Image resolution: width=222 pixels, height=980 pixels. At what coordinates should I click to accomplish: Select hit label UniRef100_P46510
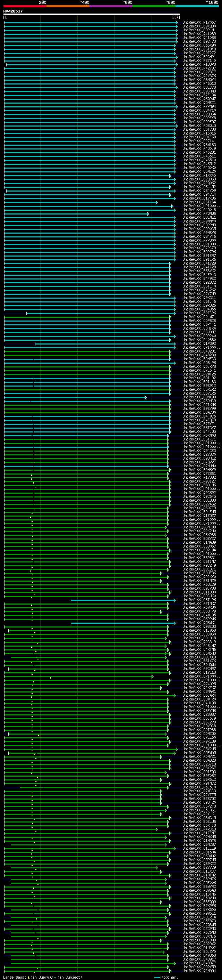point(199,160)
